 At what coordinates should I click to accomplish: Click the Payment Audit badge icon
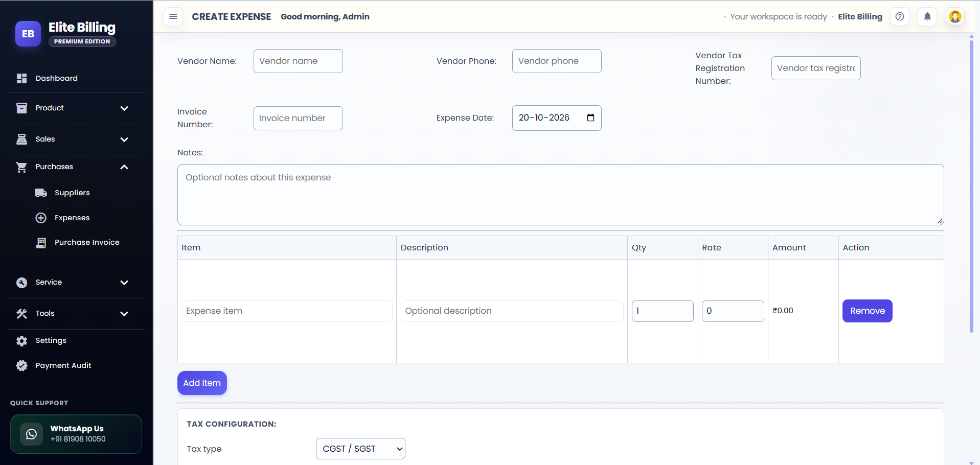tap(21, 365)
